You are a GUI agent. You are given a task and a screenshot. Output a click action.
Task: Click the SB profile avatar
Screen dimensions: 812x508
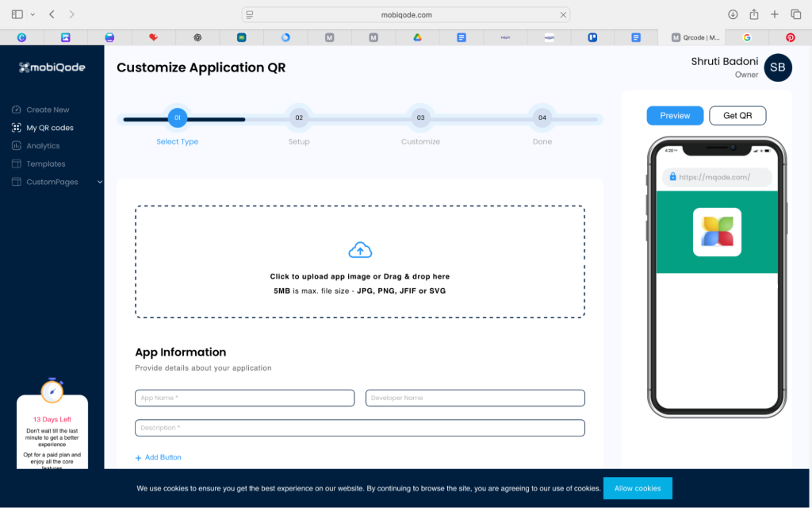[777, 67]
